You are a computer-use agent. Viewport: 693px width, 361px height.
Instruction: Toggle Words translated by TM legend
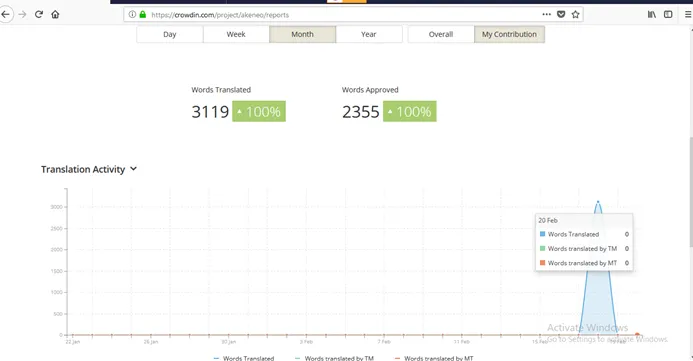coord(335,358)
